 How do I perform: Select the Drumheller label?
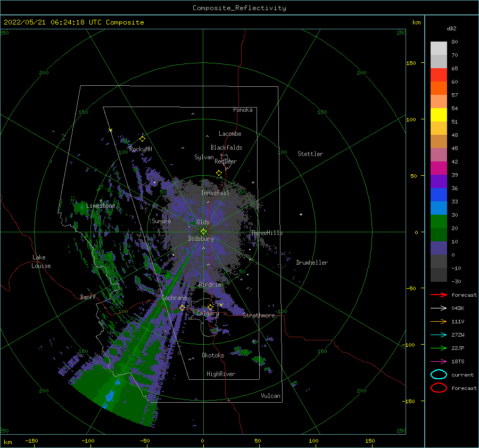(312, 263)
